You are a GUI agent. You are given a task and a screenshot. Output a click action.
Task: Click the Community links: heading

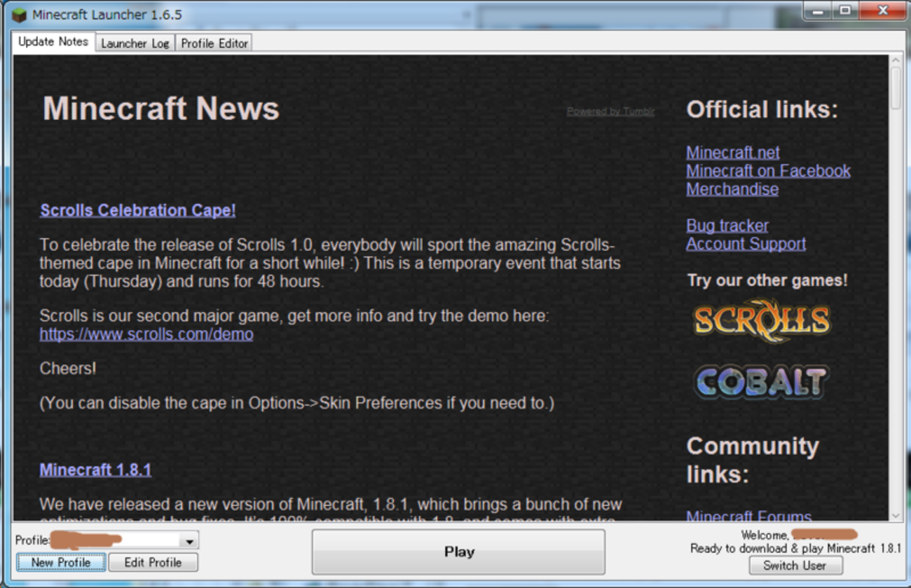pyautogui.click(x=753, y=460)
